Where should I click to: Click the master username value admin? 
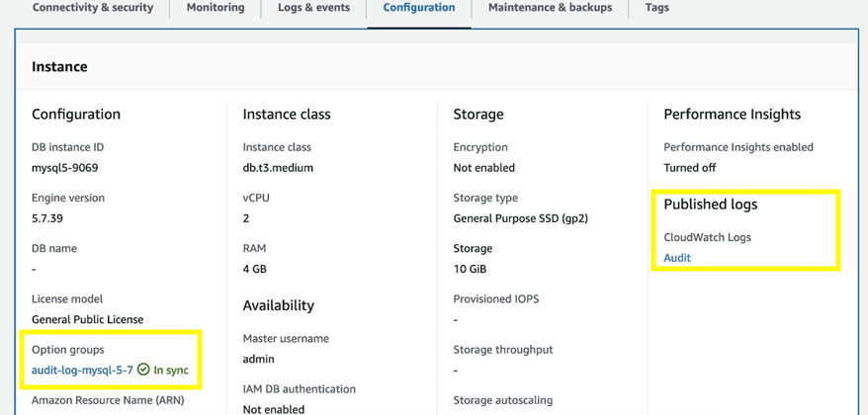[258, 360]
